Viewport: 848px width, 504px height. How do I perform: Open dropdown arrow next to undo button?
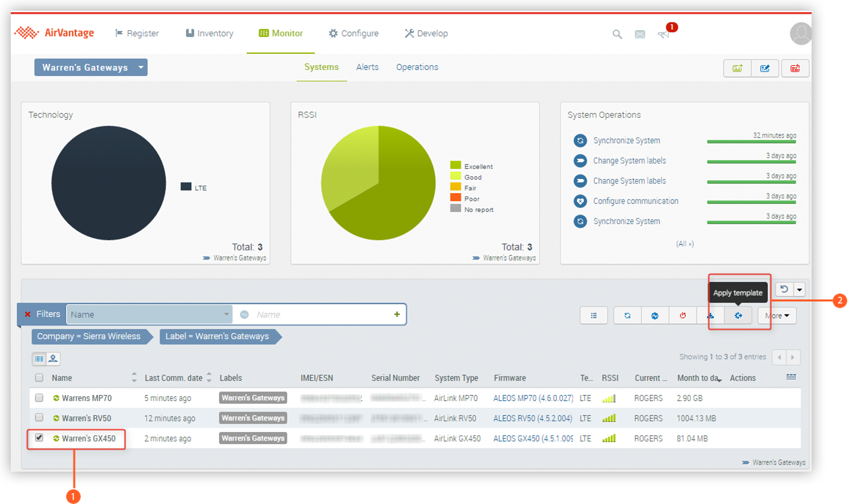[x=800, y=289]
